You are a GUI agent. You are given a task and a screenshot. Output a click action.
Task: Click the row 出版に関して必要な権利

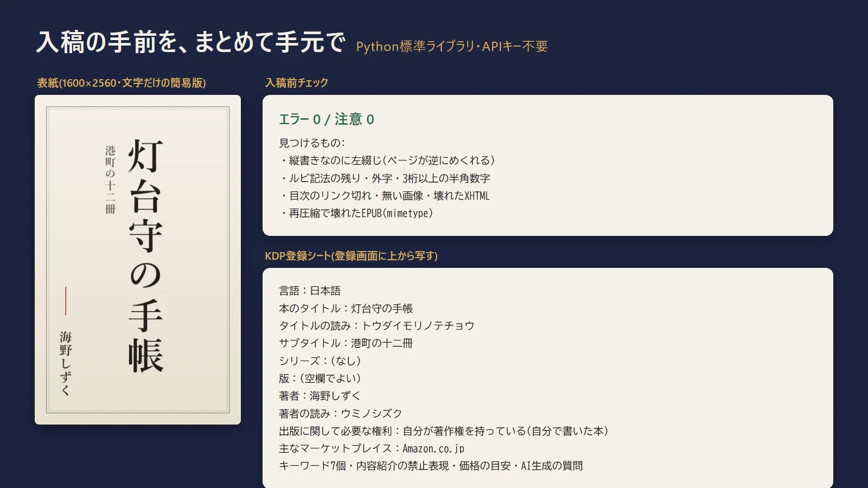[x=444, y=431]
